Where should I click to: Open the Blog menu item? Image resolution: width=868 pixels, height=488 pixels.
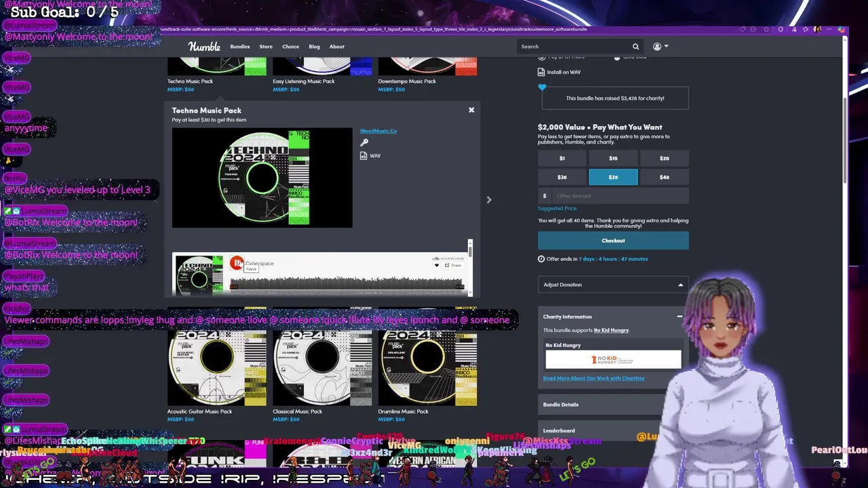[314, 47]
